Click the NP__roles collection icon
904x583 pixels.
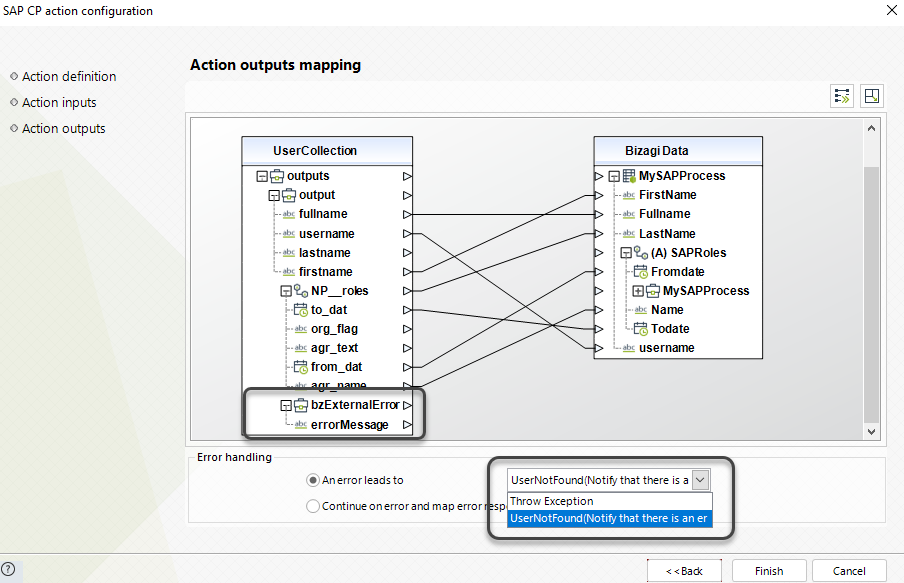tap(300, 291)
